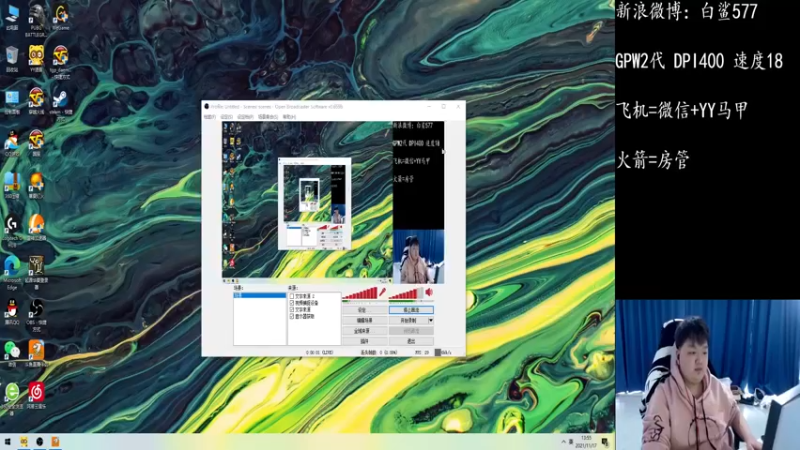Launch the Steam desktop shortcut
This screenshot has width=800, height=450.
point(61,104)
